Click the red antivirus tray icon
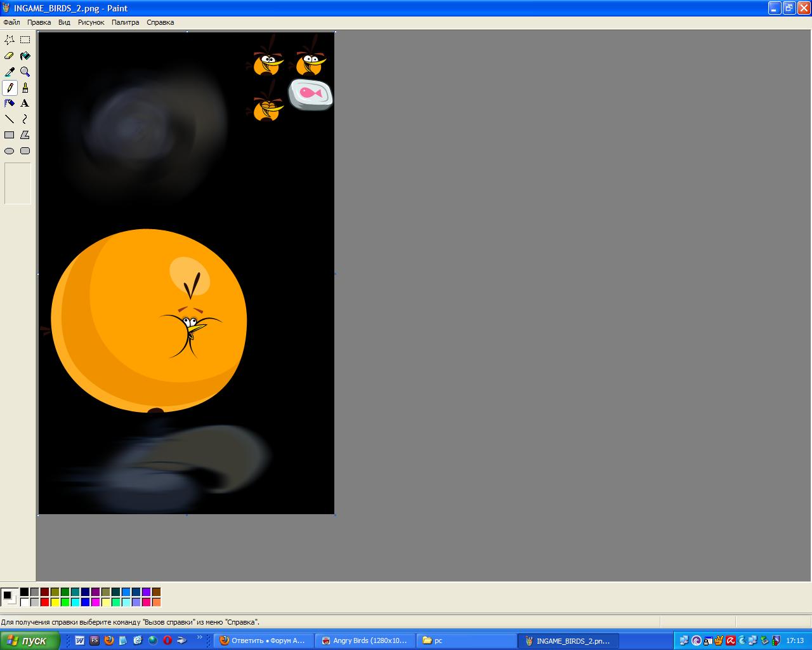The height and width of the screenshot is (650, 812). 730,640
